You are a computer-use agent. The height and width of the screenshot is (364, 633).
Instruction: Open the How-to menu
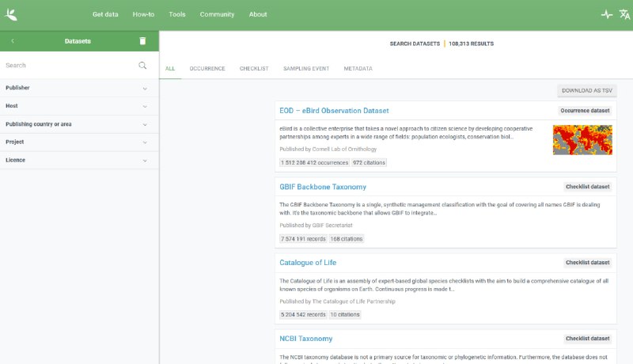143,14
